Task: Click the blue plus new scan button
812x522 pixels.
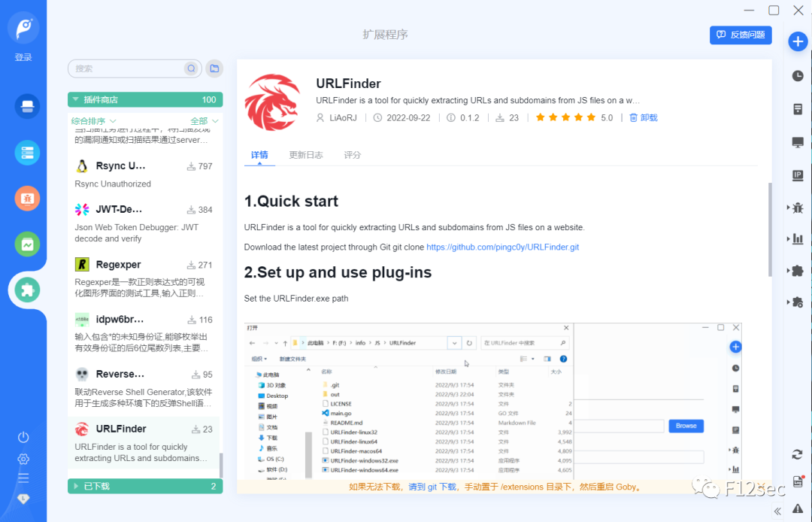Action: click(x=798, y=41)
